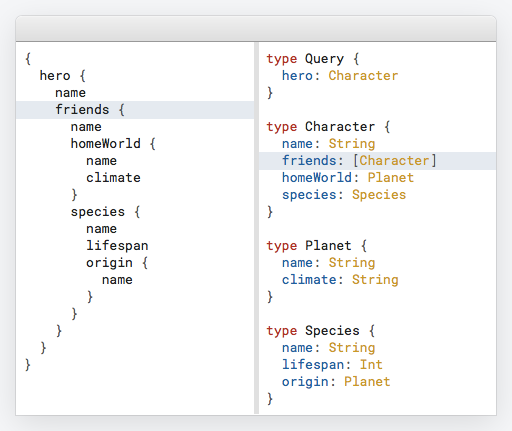Image resolution: width=512 pixels, height=431 pixels.
Task: Select "species {" line in the query
Action: [x=105, y=212]
